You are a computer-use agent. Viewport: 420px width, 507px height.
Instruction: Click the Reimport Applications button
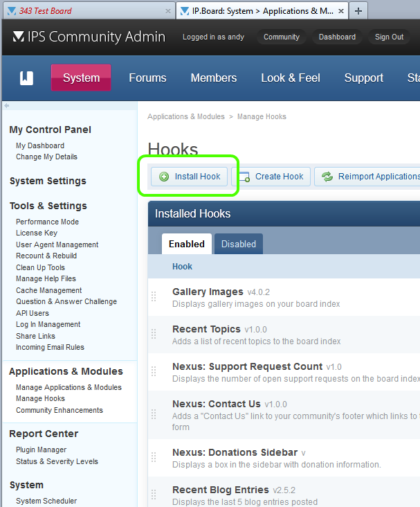click(367, 177)
